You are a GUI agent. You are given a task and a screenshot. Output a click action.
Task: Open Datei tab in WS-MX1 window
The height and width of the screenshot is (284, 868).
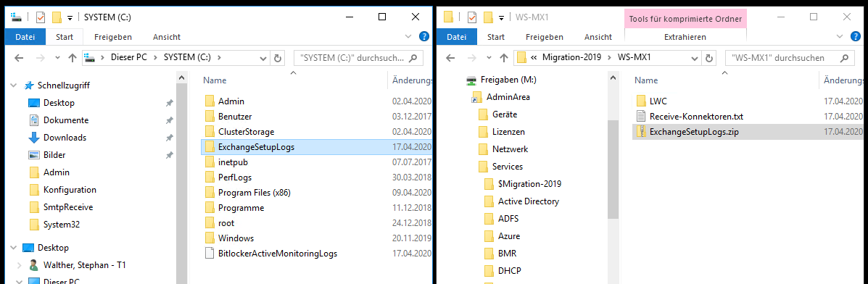[x=457, y=37]
